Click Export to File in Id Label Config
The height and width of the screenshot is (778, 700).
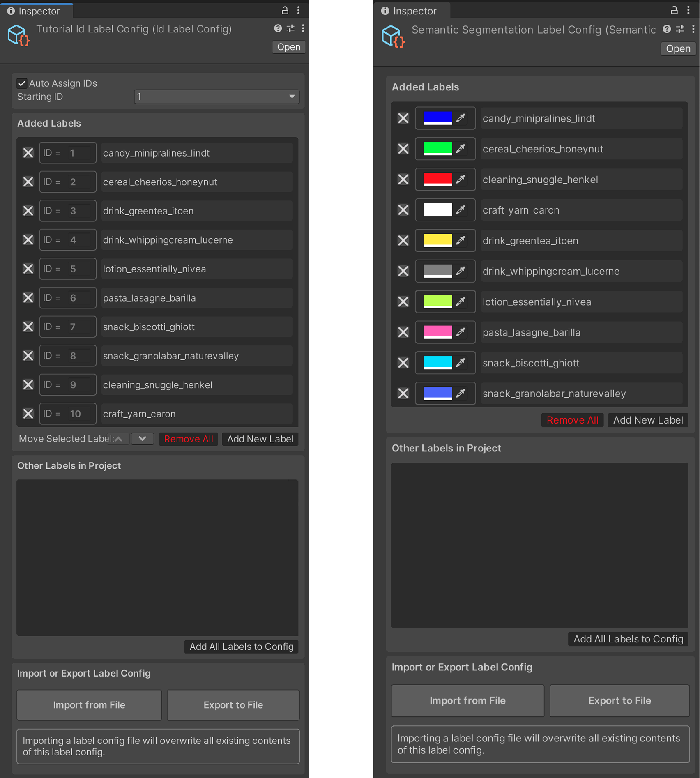(233, 705)
